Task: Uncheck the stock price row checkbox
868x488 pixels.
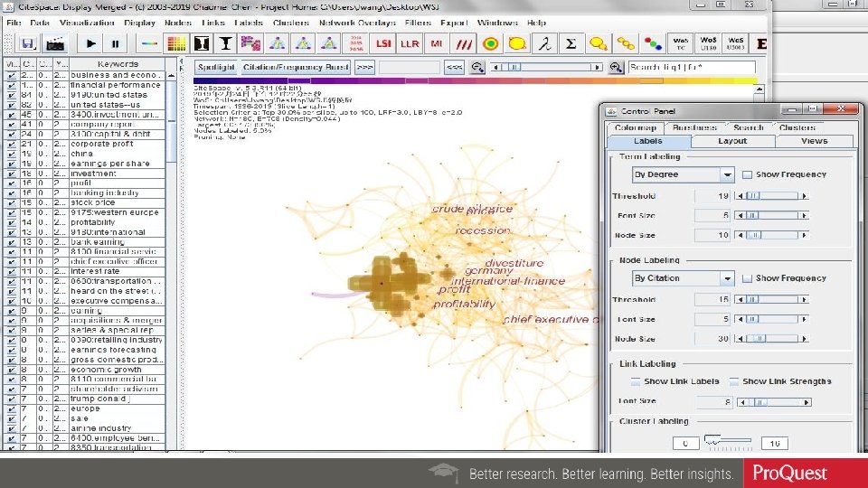Action: coord(11,202)
